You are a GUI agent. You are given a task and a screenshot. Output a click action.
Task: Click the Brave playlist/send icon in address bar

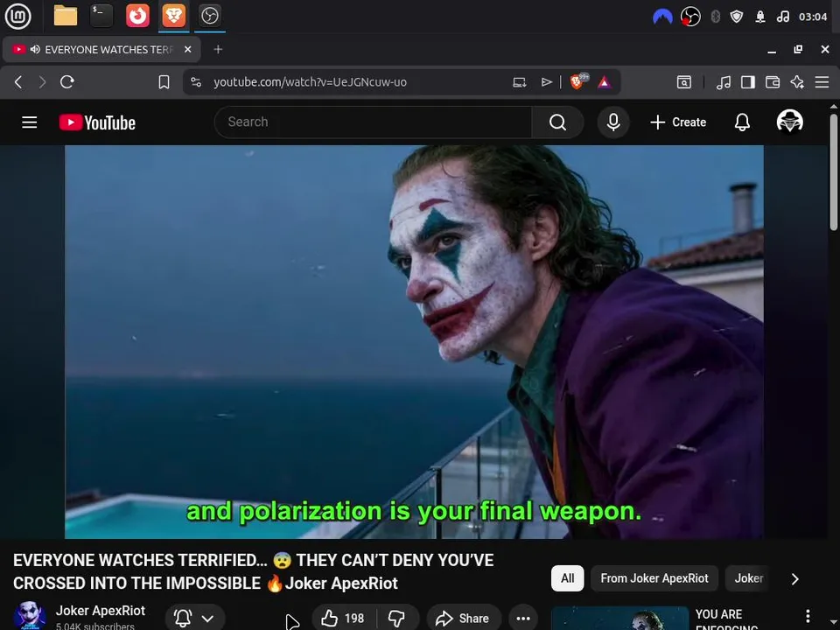(x=546, y=82)
